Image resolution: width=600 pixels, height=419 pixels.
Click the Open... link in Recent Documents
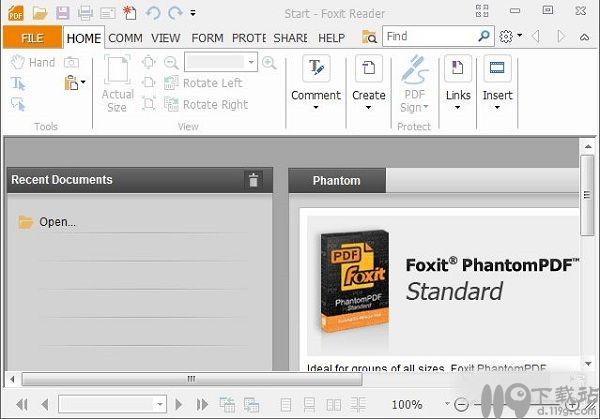57,222
